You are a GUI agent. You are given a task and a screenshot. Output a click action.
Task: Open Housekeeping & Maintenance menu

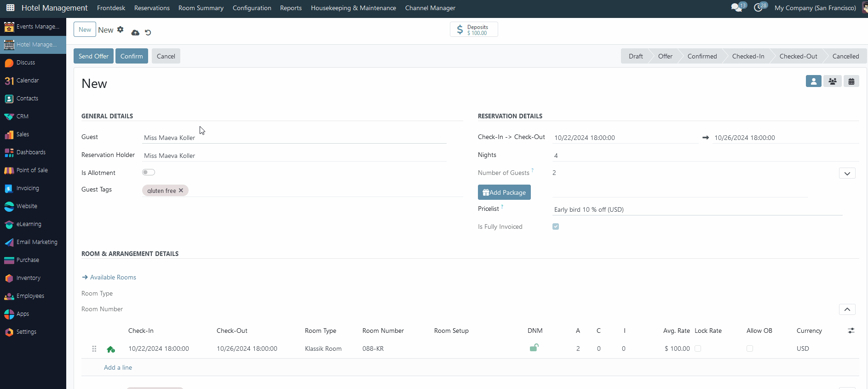353,8
